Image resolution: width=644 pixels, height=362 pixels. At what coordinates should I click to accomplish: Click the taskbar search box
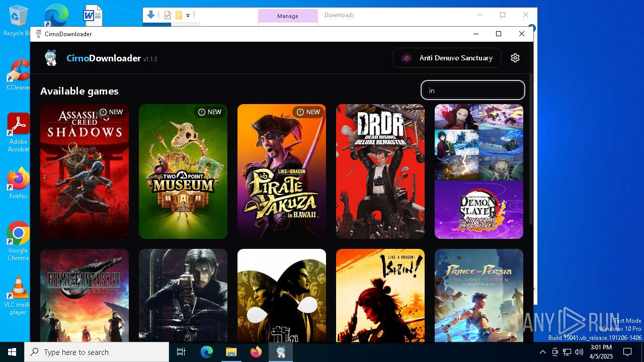tap(97, 352)
